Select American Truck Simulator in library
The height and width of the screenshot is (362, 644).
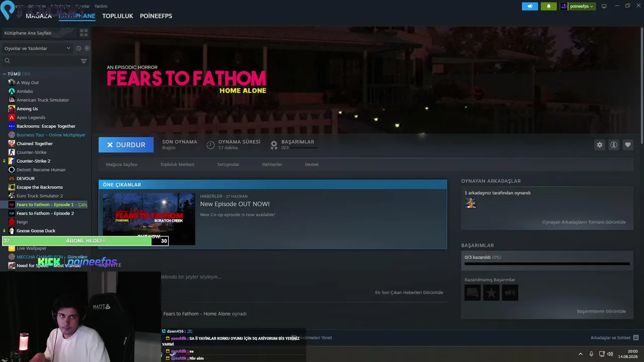[x=43, y=100]
